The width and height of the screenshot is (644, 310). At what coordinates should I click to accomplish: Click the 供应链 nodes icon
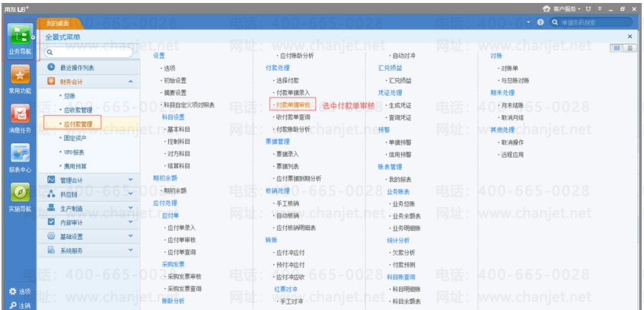(x=51, y=193)
